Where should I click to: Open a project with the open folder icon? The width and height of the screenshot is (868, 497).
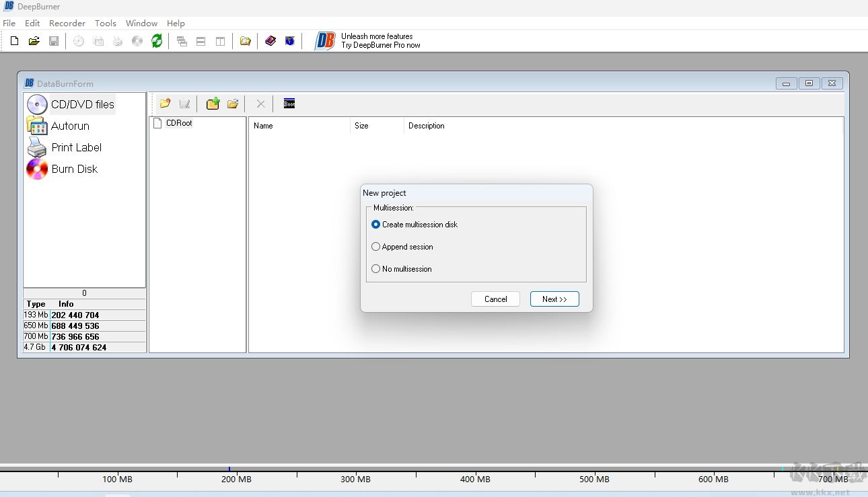tap(34, 41)
